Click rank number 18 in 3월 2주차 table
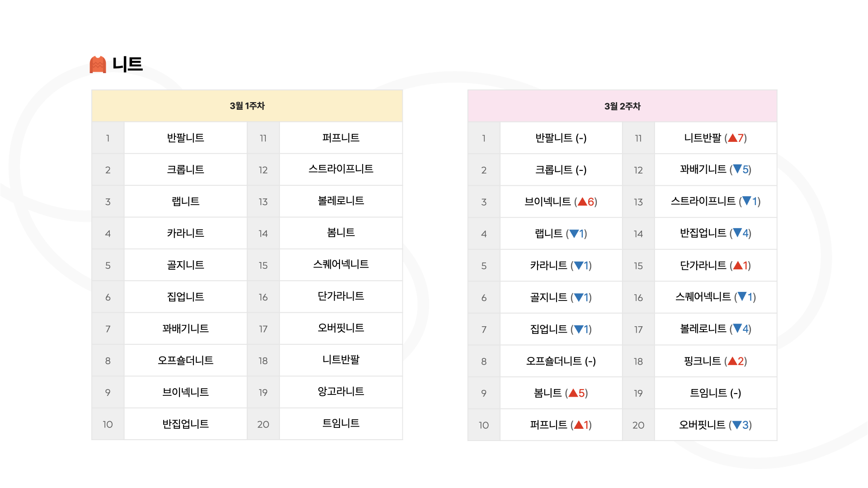Viewport: 868px width, 488px height. (x=638, y=361)
